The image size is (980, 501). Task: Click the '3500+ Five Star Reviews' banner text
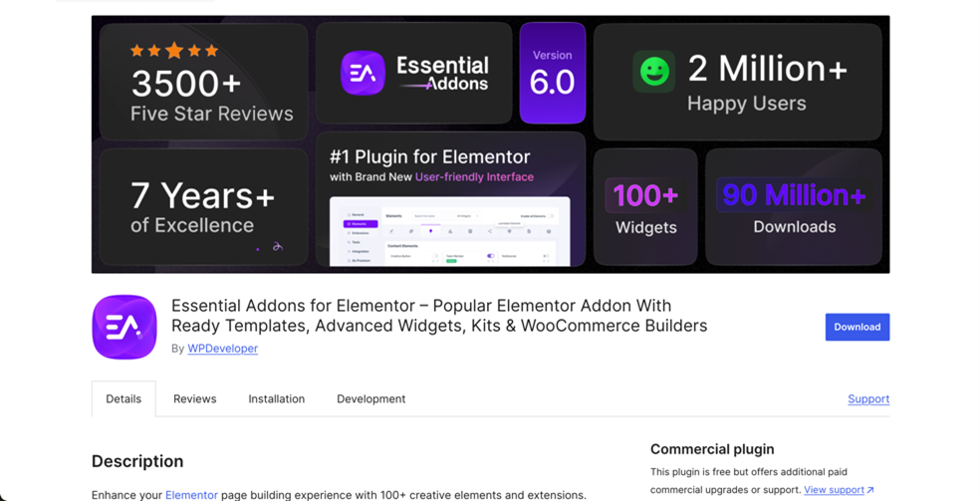click(x=212, y=97)
